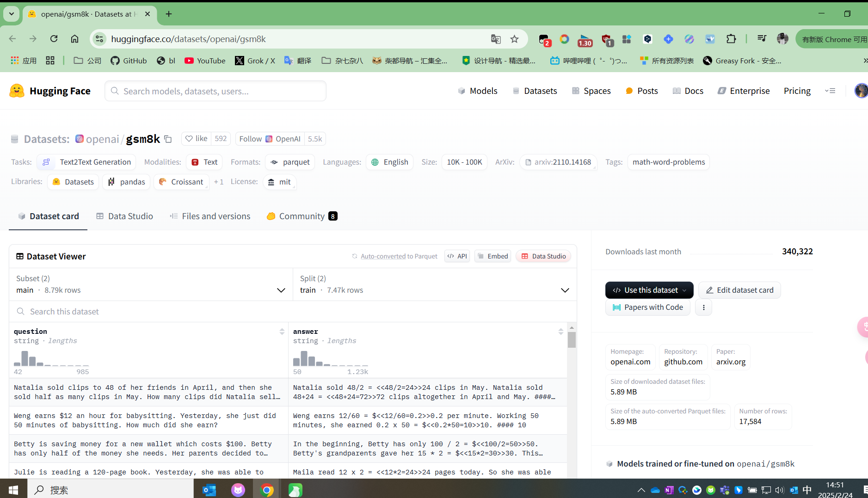Focus the Search this dataset field
This screenshot has width=868, height=498.
pos(293,312)
